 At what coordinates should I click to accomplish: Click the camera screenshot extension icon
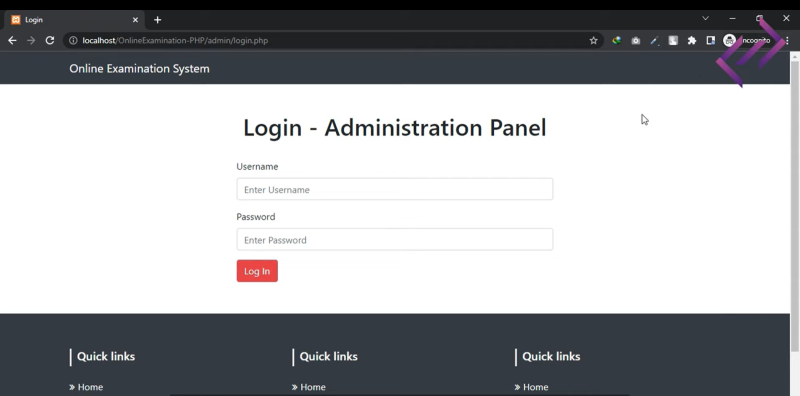tap(635, 40)
